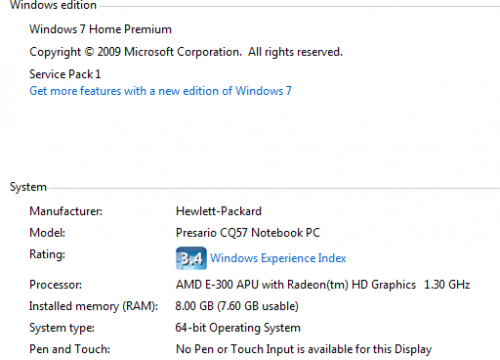Click the Service Pack 1 text
Screen dimensions: 500x360
[x=65, y=74]
